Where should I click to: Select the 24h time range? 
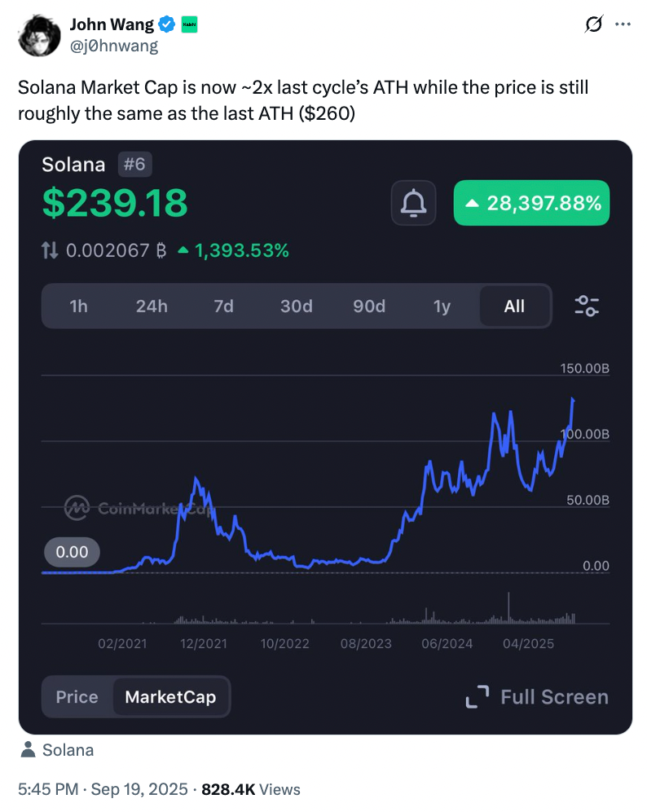coord(152,306)
